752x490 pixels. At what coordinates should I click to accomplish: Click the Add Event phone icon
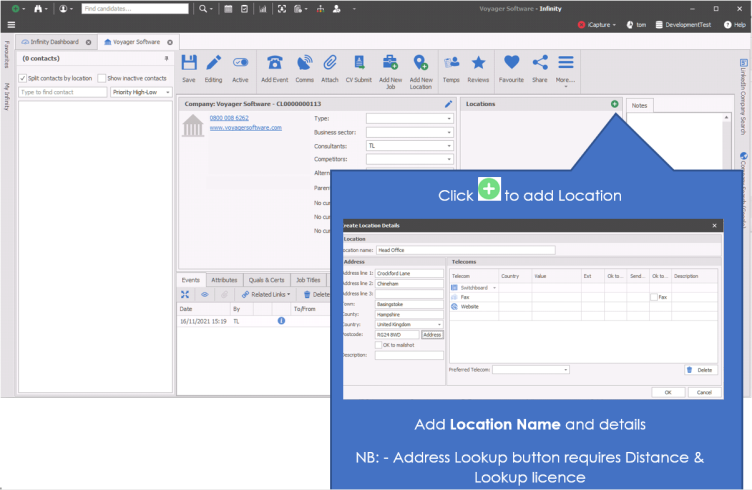pos(274,66)
